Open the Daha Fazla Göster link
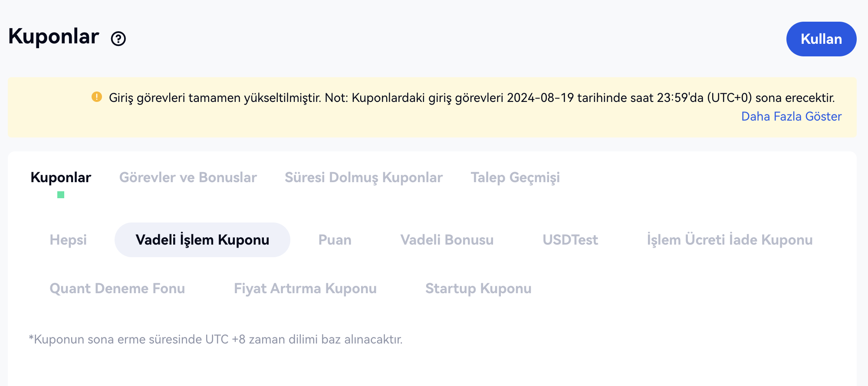868x386 pixels. pos(791,117)
